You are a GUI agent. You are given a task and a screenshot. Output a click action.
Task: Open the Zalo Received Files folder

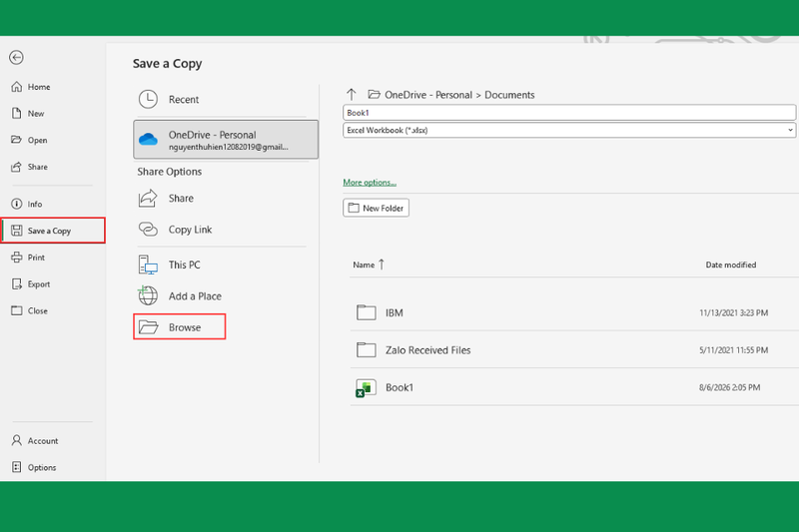pyautogui.click(x=574, y=349)
